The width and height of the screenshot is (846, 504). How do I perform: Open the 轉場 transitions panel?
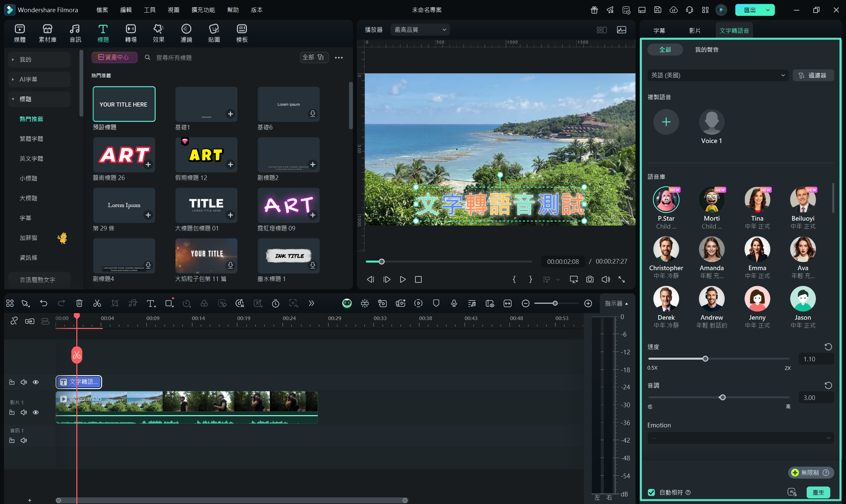(131, 33)
